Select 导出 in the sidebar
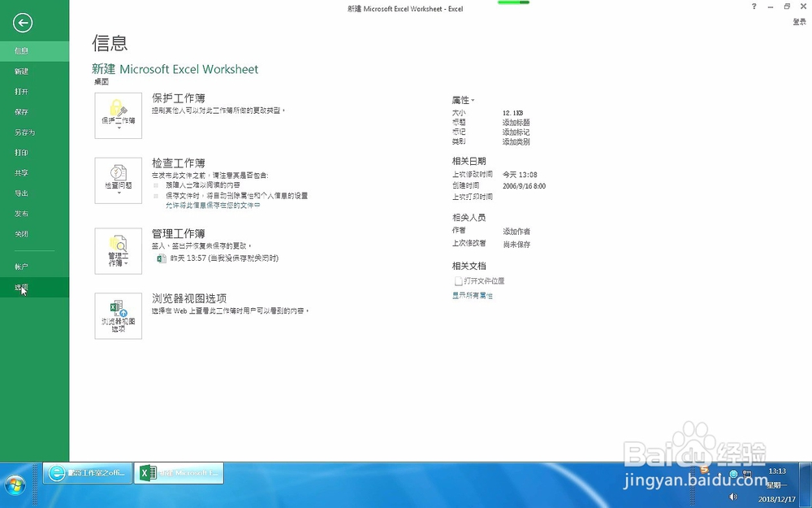The image size is (812, 508). coord(34,193)
